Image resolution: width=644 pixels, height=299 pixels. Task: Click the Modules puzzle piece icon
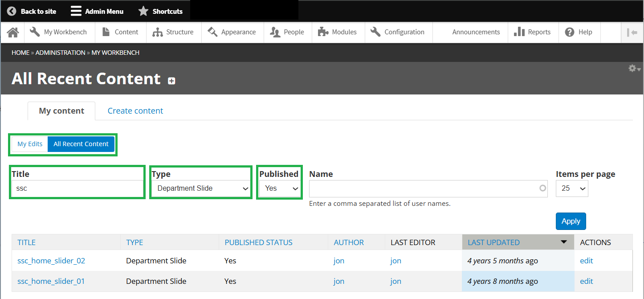[323, 32]
